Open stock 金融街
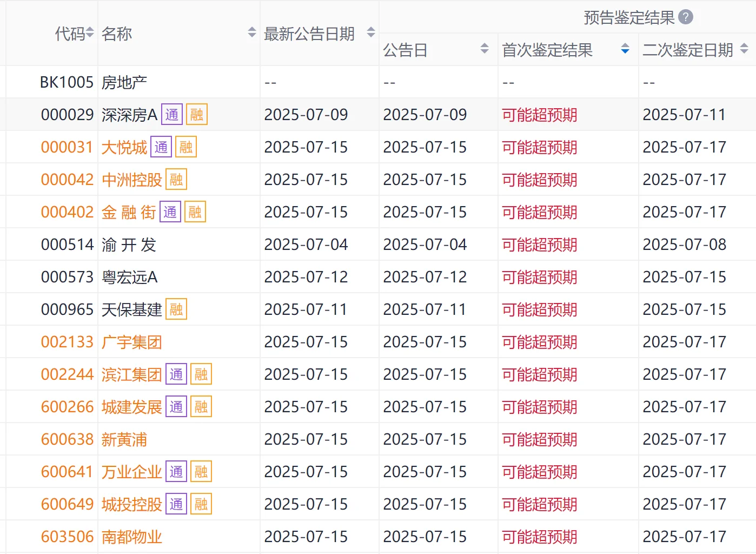The height and width of the screenshot is (554, 756). coord(129,212)
